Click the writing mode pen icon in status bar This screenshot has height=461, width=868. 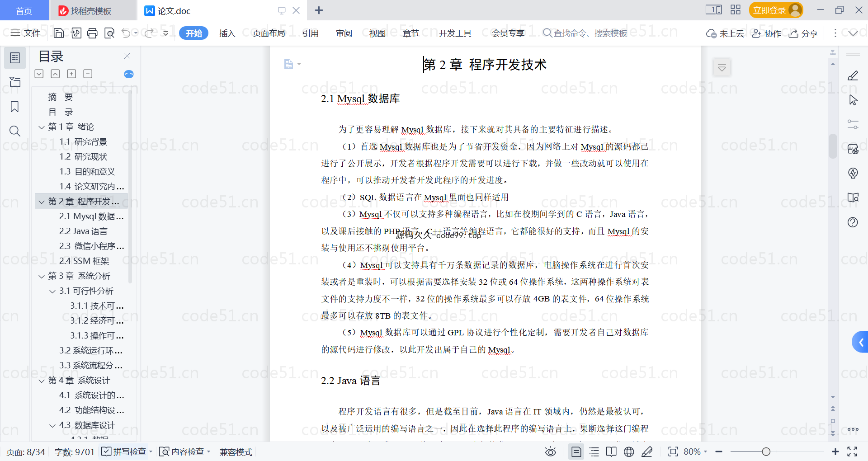click(647, 452)
